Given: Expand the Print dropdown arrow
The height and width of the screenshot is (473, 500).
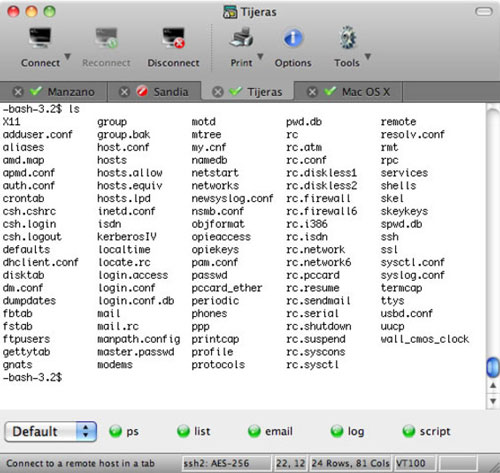Looking at the screenshot, I should pyautogui.click(x=260, y=56).
